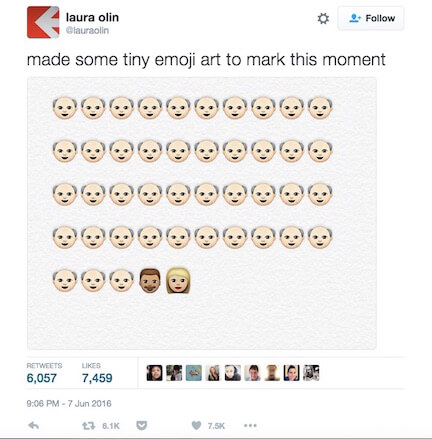This screenshot has width=432, height=439.
Task: Click the blonde woman emoji
Action: (x=178, y=281)
